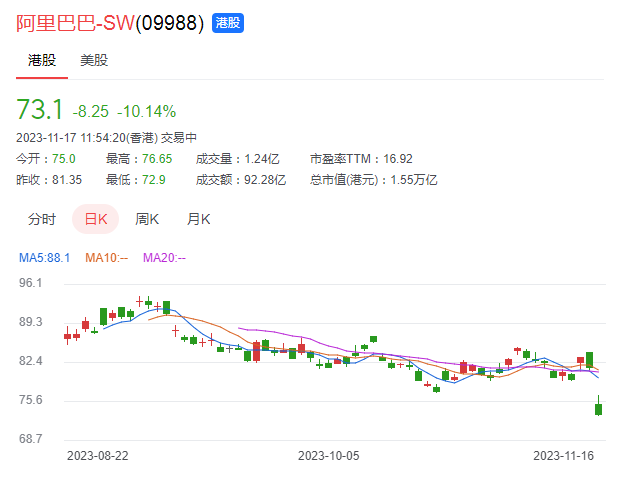Screen dimensions: 621x481
Task: Click the 2023-10-05 date label
Action: pos(328,456)
